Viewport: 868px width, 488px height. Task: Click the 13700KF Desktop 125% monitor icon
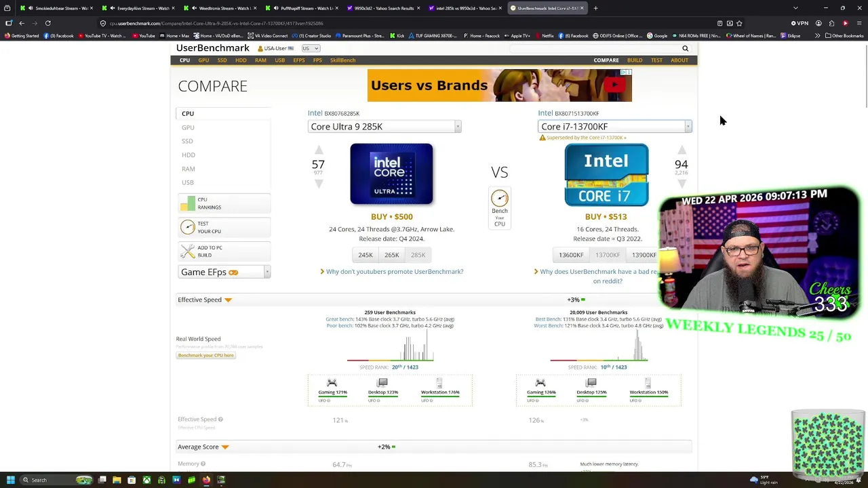tap(591, 383)
